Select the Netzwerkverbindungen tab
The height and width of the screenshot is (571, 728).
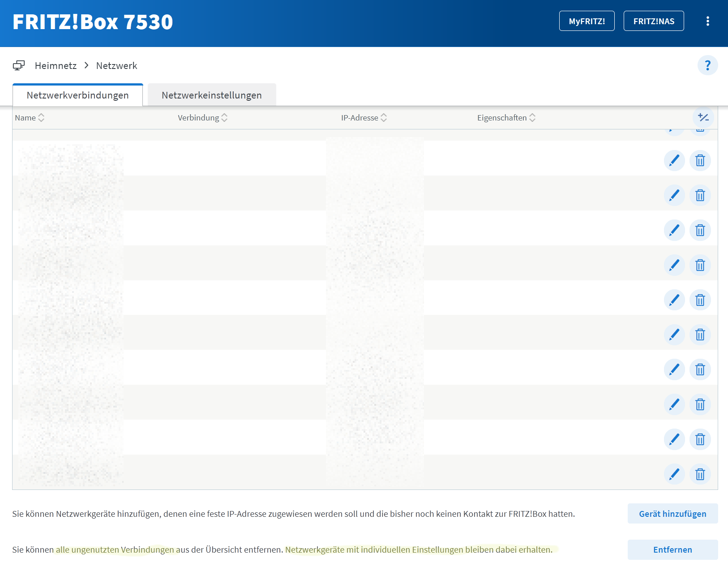(x=78, y=95)
